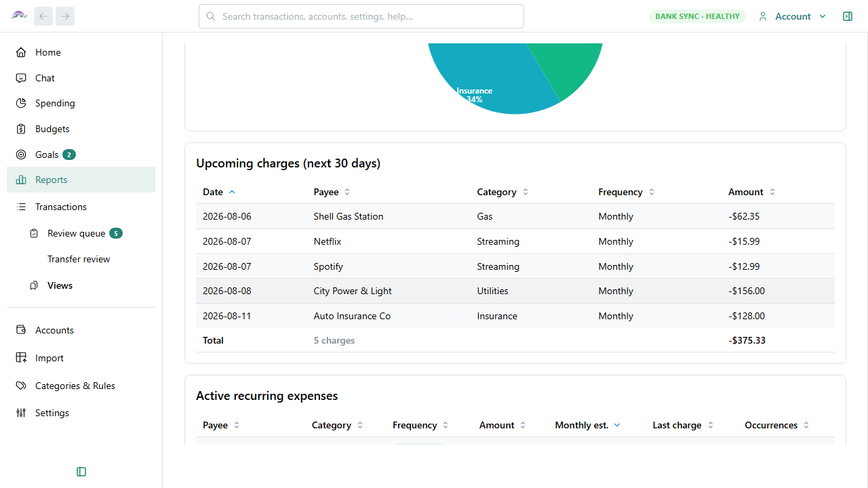This screenshot has height=488, width=868.
Task: Click the Goals target icon
Action: point(21,155)
